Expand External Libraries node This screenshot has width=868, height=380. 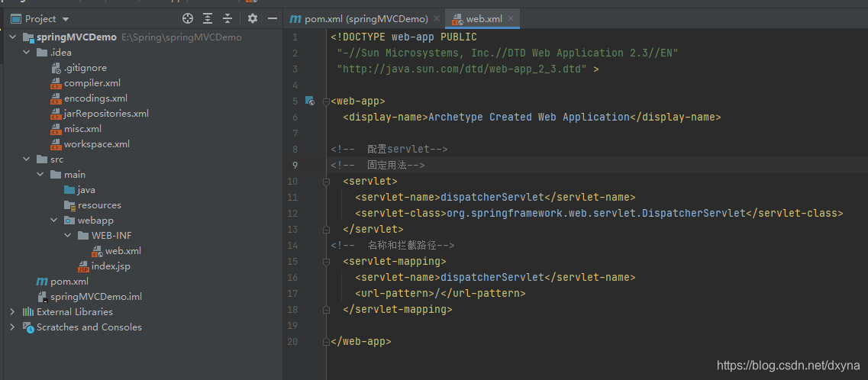coord(12,312)
